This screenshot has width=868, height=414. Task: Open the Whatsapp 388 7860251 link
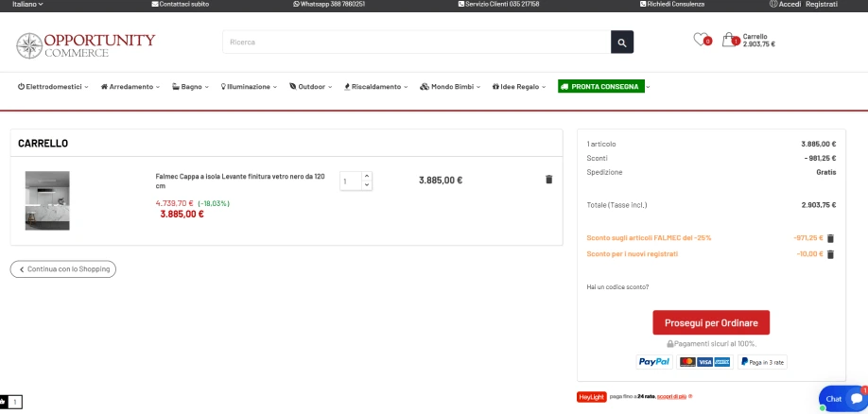pyautogui.click(x=329, y=4)
